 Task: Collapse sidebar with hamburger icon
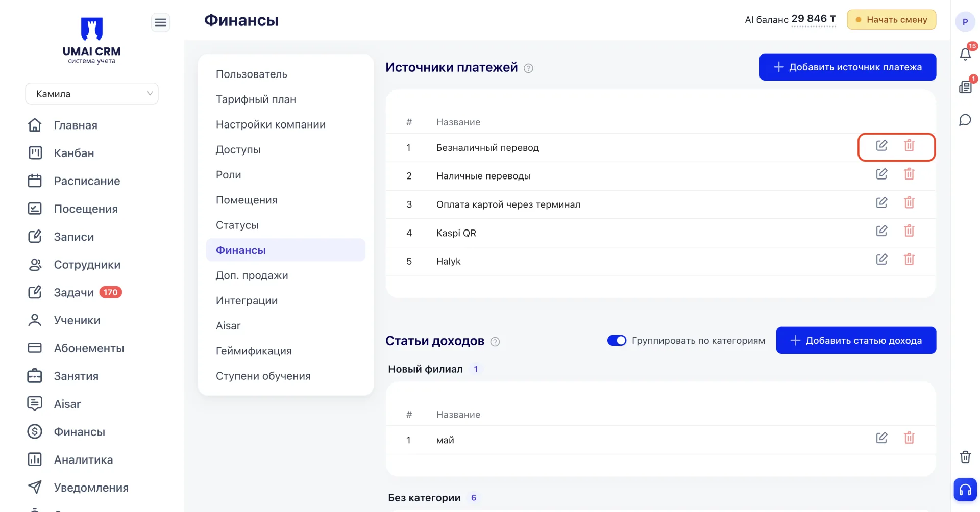click(x=161, y=22)
